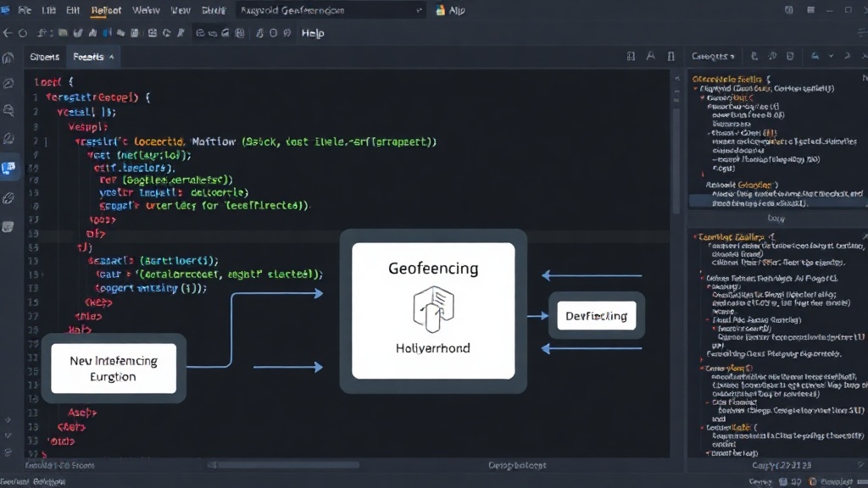The height and width of the screenshot is (488, 868).
Task: Click the Alp button beside the combo box
Action: 451,10
